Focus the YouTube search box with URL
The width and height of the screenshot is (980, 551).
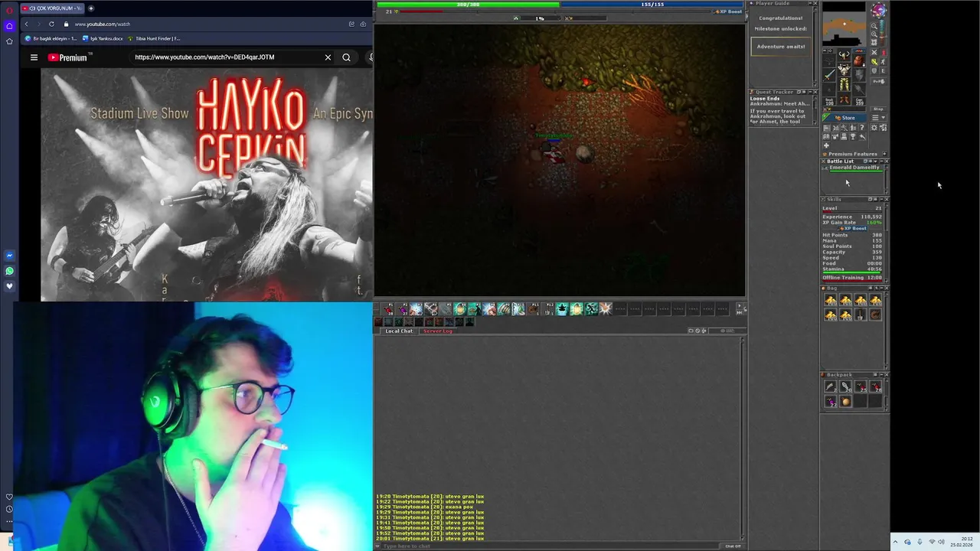coord(226,57)
